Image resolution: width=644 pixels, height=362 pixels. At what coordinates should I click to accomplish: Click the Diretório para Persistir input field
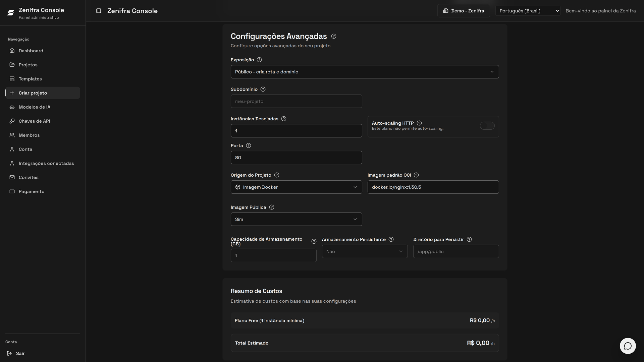(x=456, y=251)
